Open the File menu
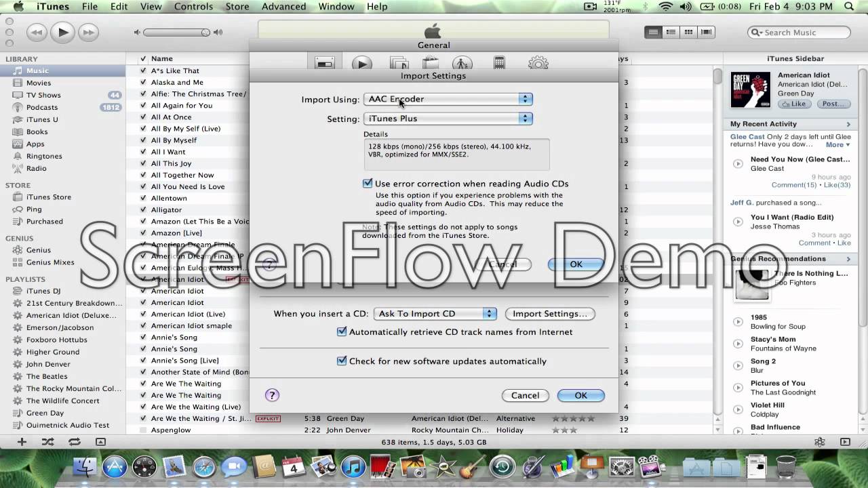 90,7
